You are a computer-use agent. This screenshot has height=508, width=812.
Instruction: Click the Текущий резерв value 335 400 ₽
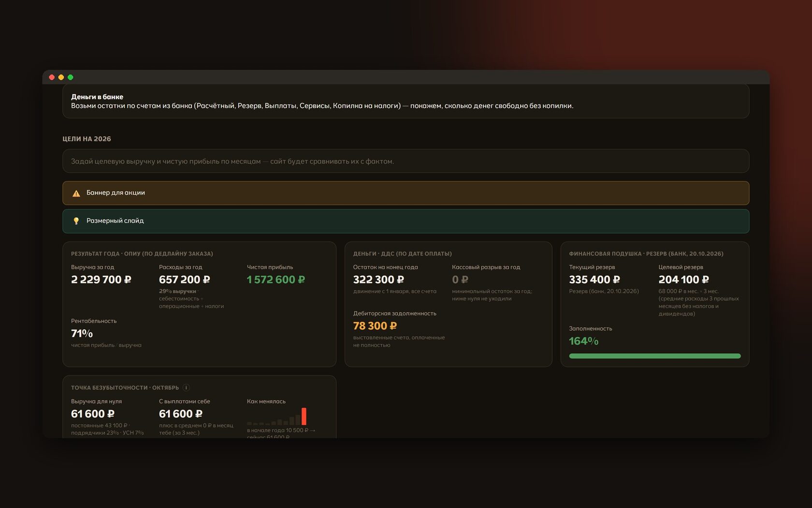pyautogui.click(x=594, y=280)
